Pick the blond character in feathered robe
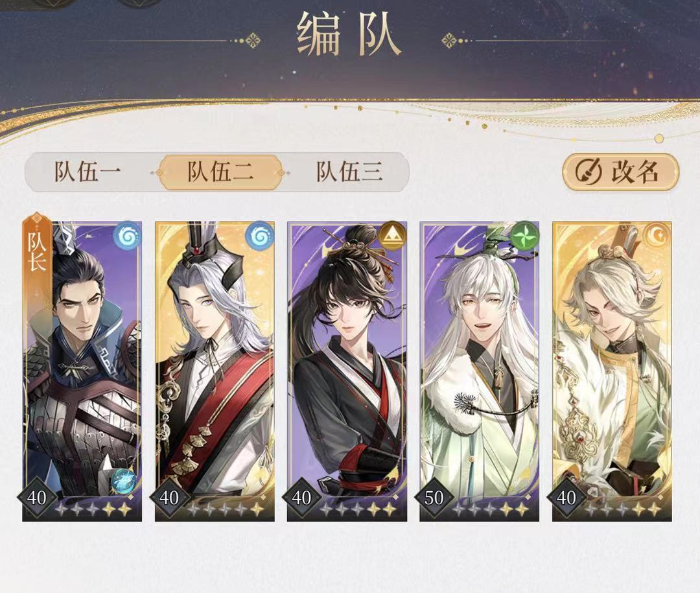 coord(612,371)
